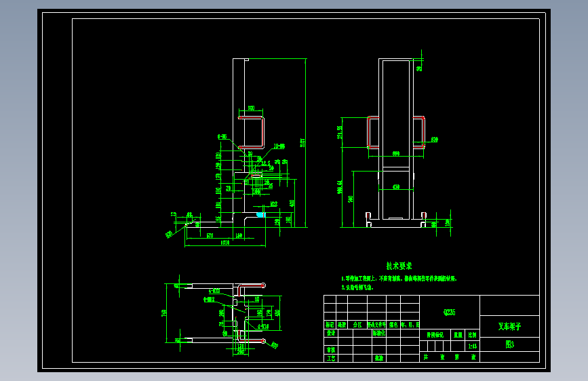Select the Q235 material label
The width and height of the screenshot is (588, 381).
(x=449, y=312)
